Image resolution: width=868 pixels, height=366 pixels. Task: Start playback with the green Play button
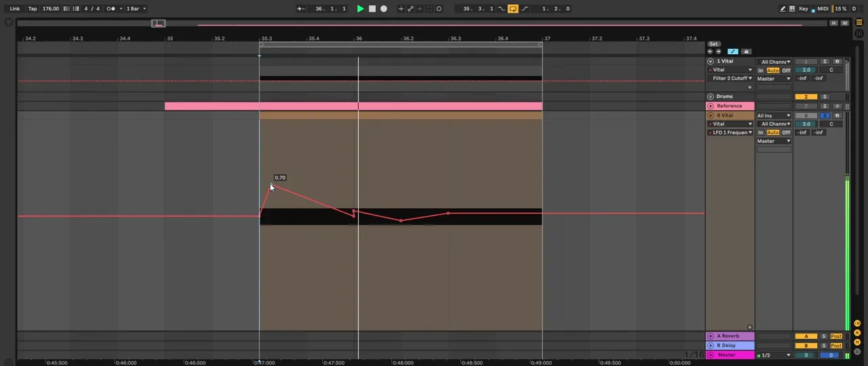[x=360, y=9]
